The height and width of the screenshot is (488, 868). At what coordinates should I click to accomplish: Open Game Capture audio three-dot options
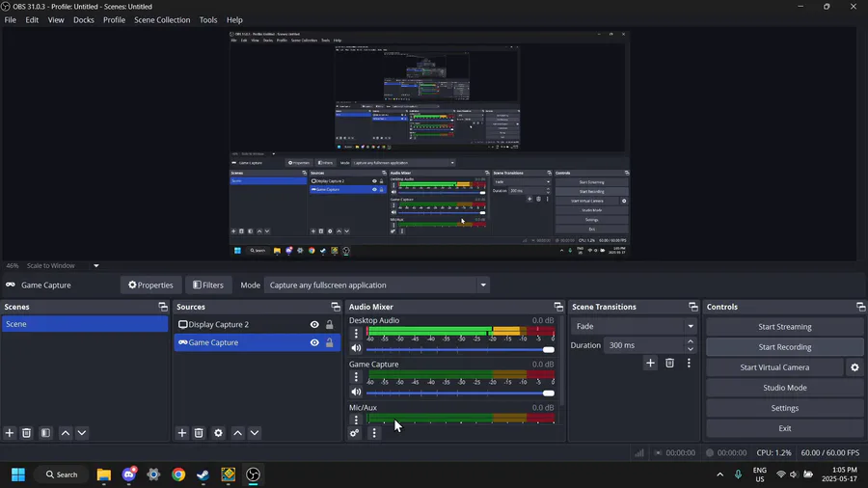pos(356,377)
